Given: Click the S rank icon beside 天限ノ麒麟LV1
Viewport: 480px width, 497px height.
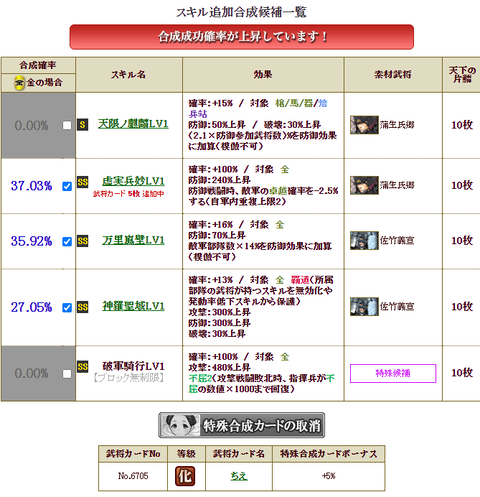Looking at the screenshot, I should point(83,125).
